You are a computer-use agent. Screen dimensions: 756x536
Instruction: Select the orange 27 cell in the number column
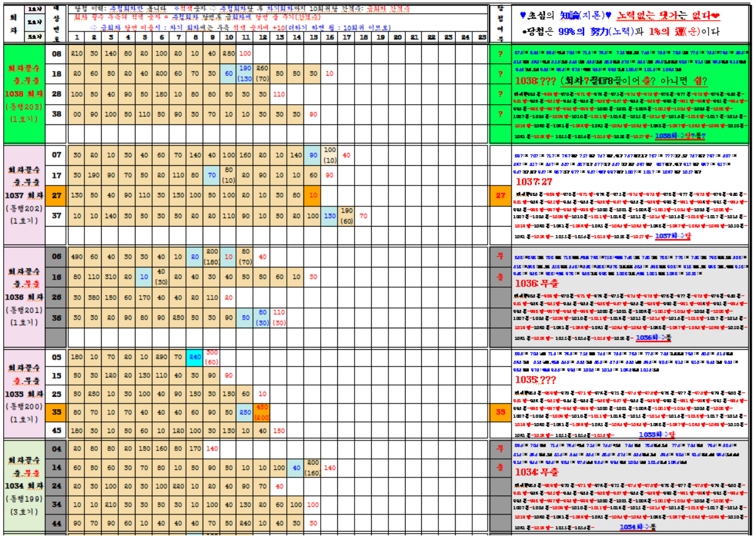point(56,195)
